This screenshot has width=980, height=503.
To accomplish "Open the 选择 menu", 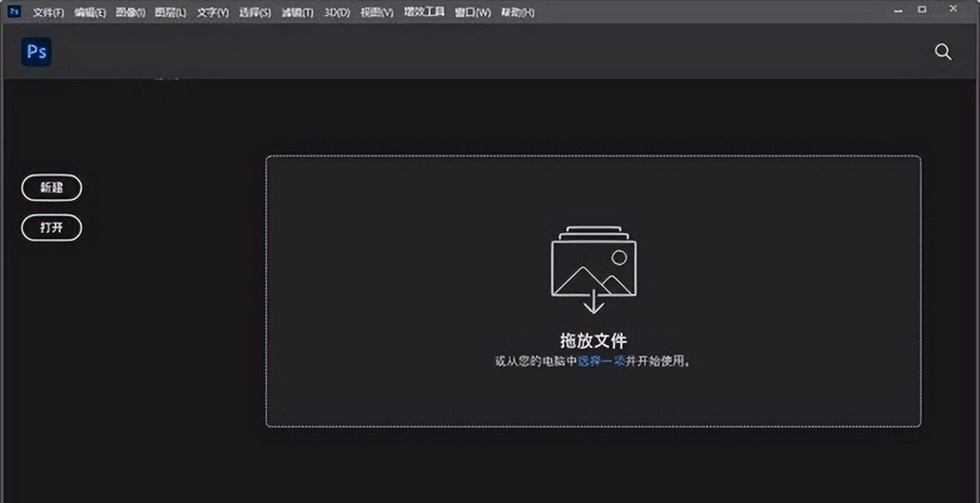I will pyautogui.click(x=254, y=12).
